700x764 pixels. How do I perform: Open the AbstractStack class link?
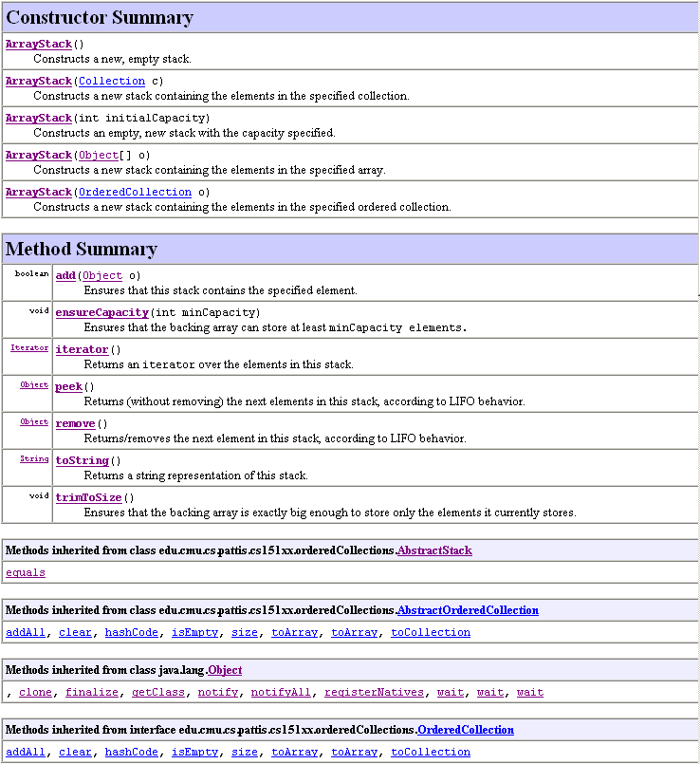coord(434,550)
